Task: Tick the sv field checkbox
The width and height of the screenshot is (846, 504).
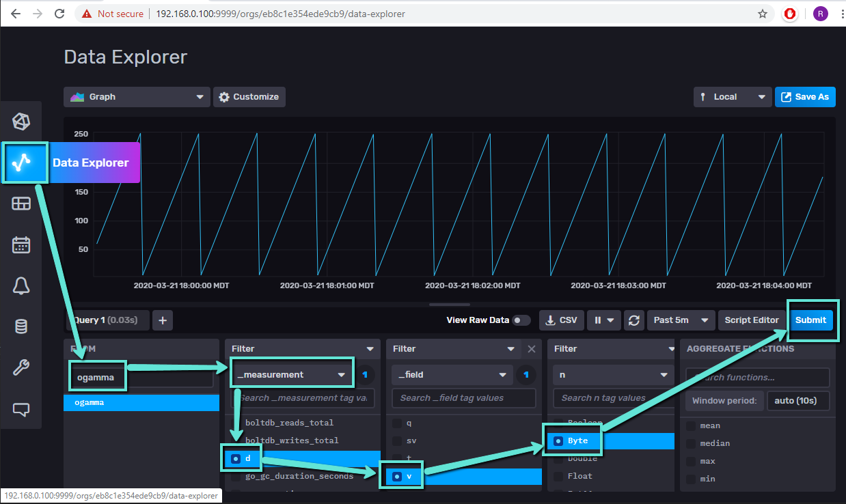Action: pyautogui.click(x=398, y=441)
